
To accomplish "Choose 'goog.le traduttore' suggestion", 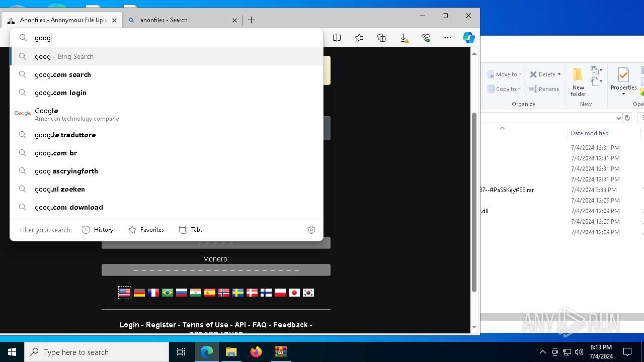I will [167, 135].
